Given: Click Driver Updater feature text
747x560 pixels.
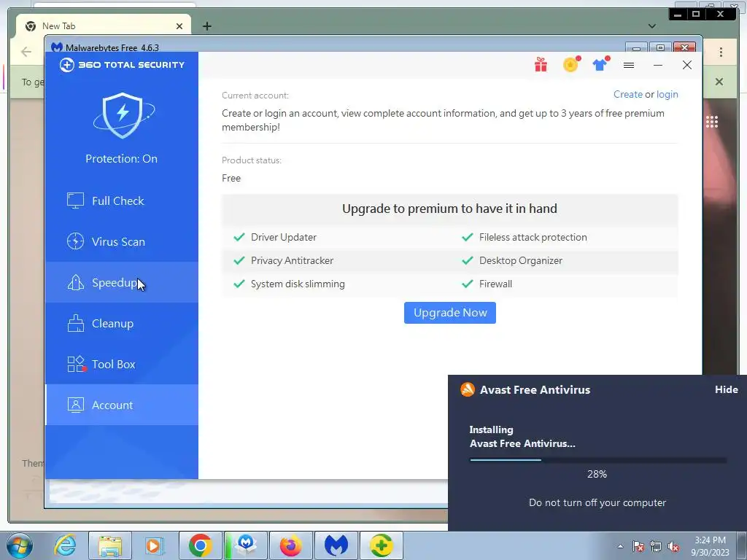Looking at the screenshot, I should pos(284,237).
